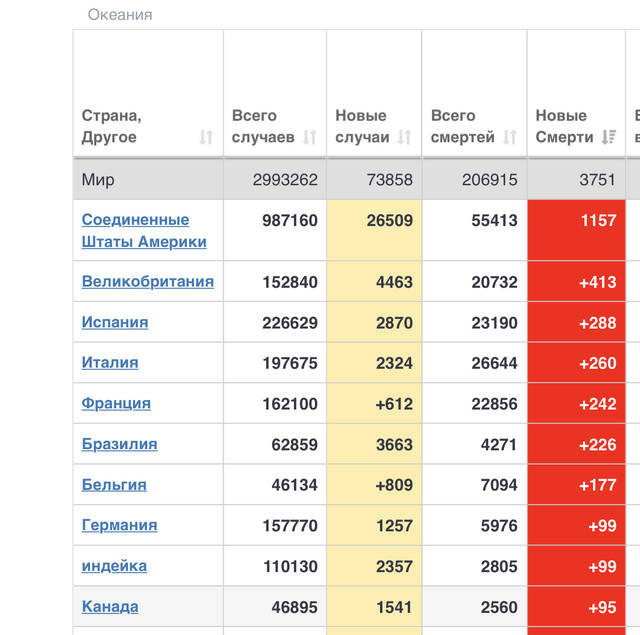Select UK total deaths 20732

tap(494, 282)
